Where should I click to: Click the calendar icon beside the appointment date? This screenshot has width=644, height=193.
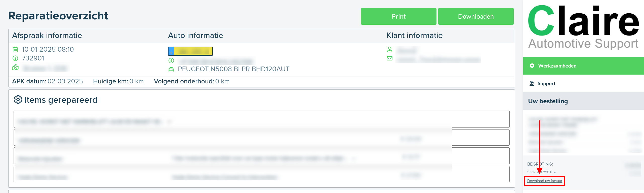tap(15, 49)
